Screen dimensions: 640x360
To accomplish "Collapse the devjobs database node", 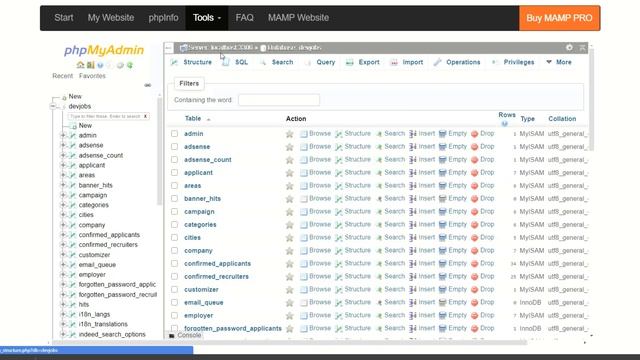I will pos(53,106).
